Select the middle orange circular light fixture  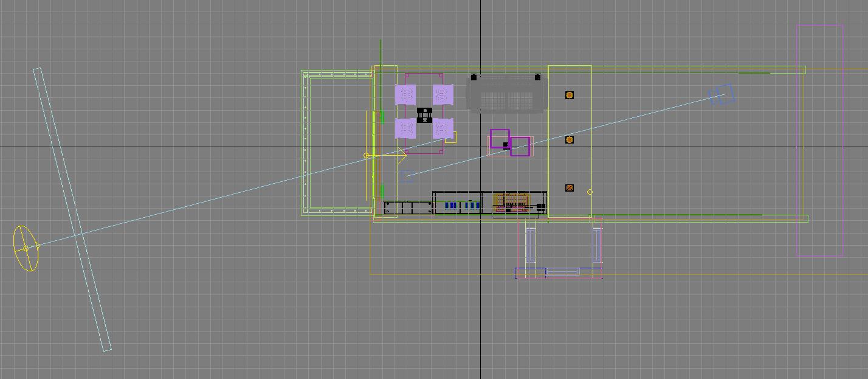(x=570, y=140)
